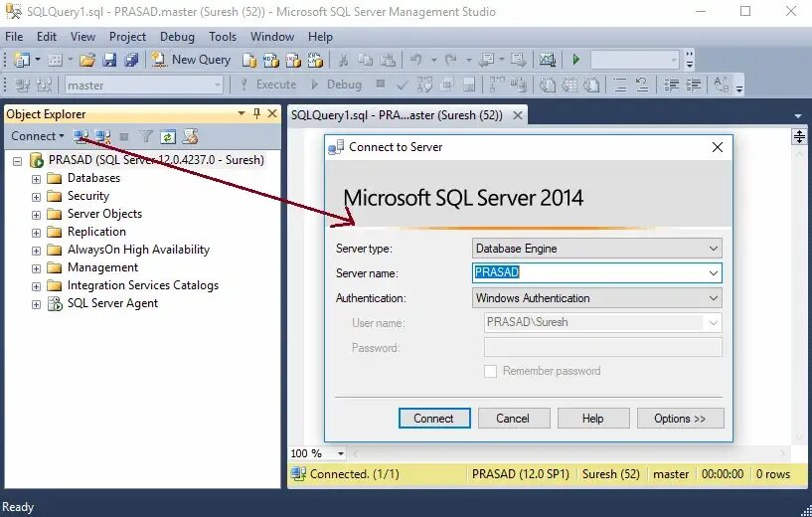Click the Copy toolbar icon

(x=366, y=60)
